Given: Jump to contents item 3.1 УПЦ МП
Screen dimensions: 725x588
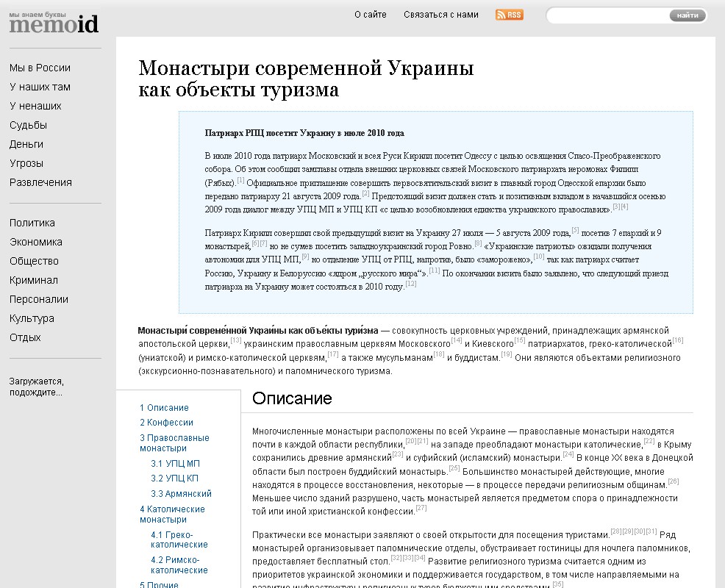Looking at the screenshot, I should (x=175, y=464).
